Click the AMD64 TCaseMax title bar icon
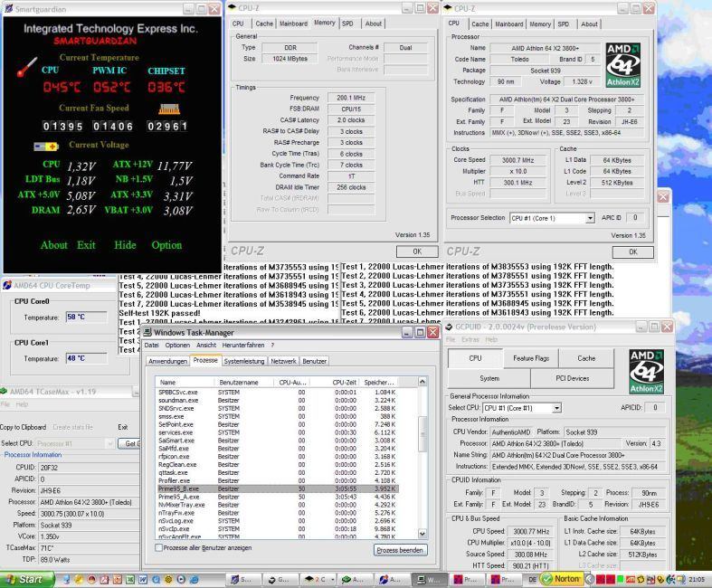 [4, 392]
